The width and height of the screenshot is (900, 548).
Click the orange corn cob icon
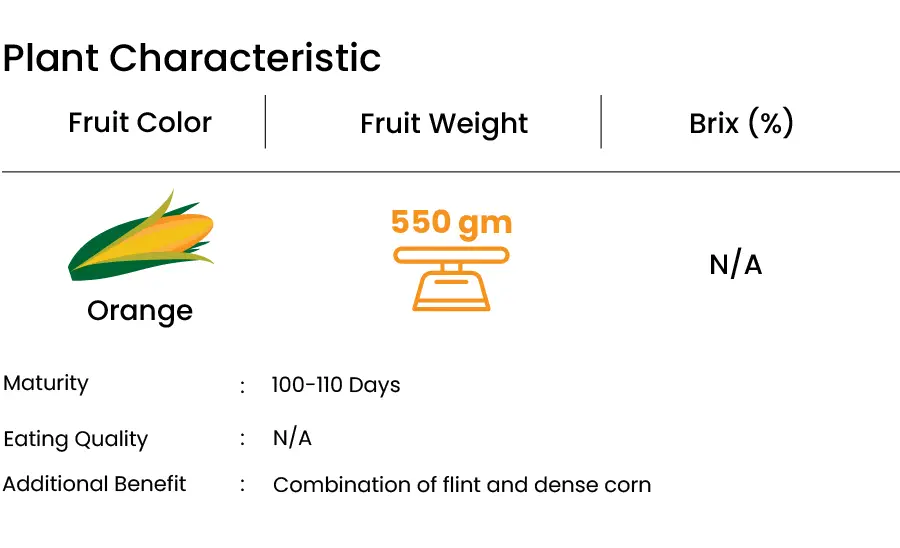tap(141, 236)
